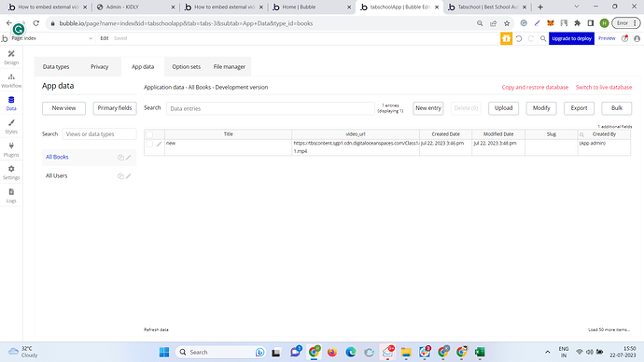Switch to the Data types tab
Screen dimensions: 644x362
(56, 66)
